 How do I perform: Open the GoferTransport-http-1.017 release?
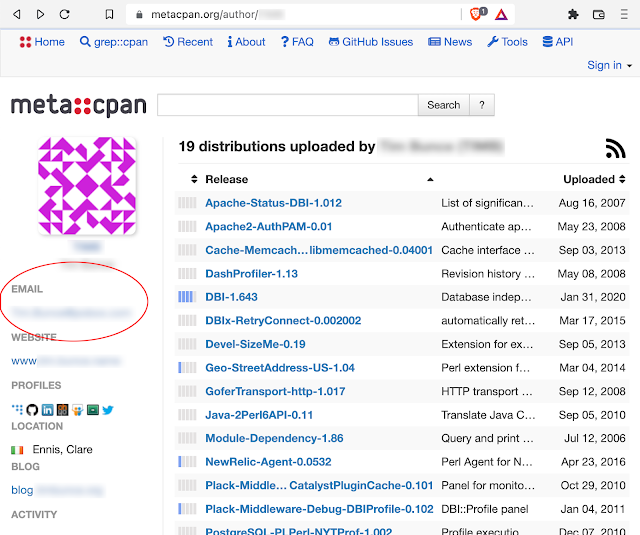(x=275, y=391)
